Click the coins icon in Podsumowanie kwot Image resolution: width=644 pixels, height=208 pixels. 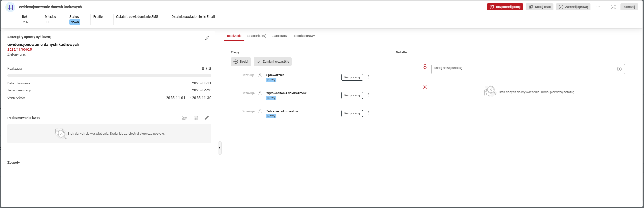184,118
